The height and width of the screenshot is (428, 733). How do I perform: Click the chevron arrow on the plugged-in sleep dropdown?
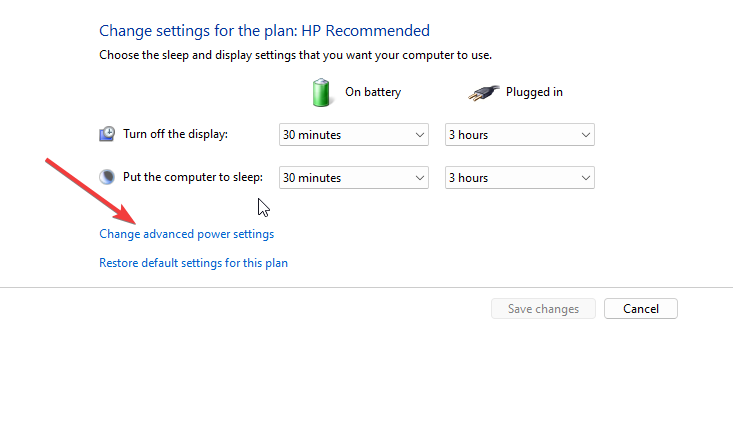[x=585, y=178]
